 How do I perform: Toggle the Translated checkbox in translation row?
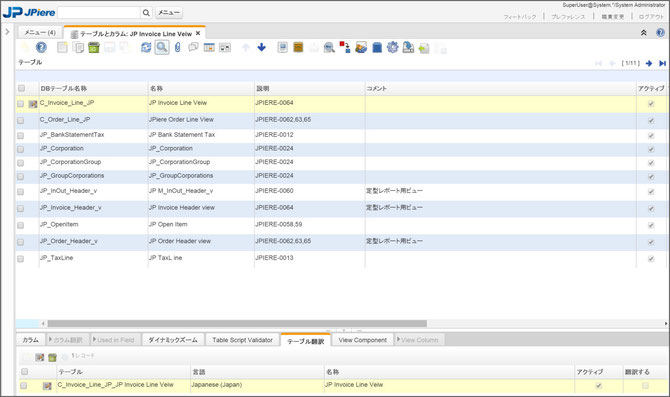click(645, 385)
